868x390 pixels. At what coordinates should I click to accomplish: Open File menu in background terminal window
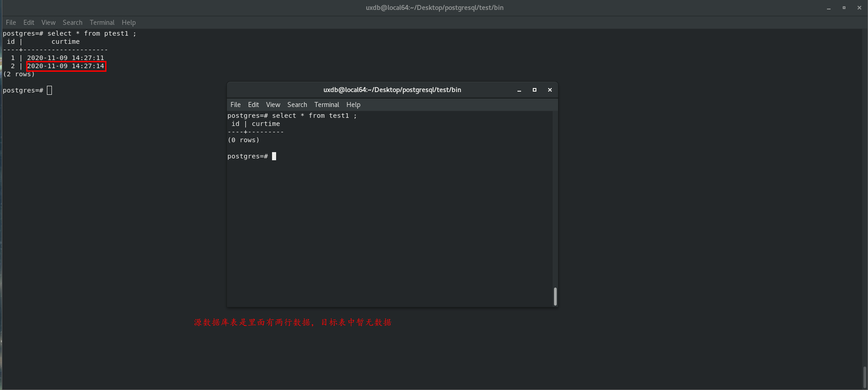click(11, 23)
